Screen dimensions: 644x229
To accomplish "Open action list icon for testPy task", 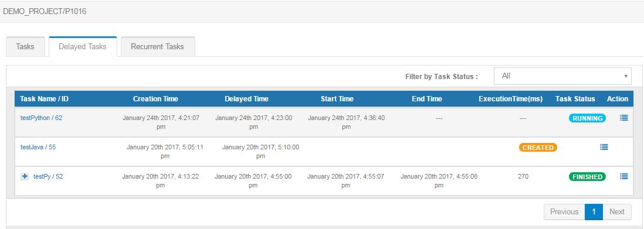I will click(x=623, y=176).
